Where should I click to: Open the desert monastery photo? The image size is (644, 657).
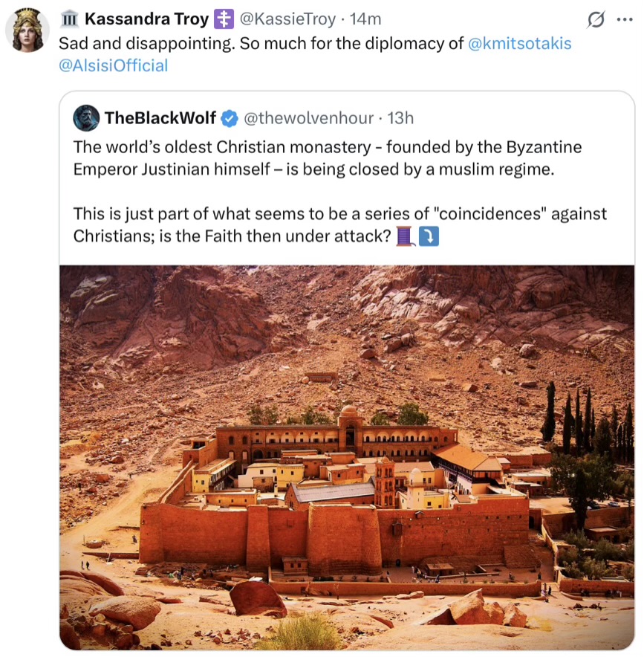347,458
